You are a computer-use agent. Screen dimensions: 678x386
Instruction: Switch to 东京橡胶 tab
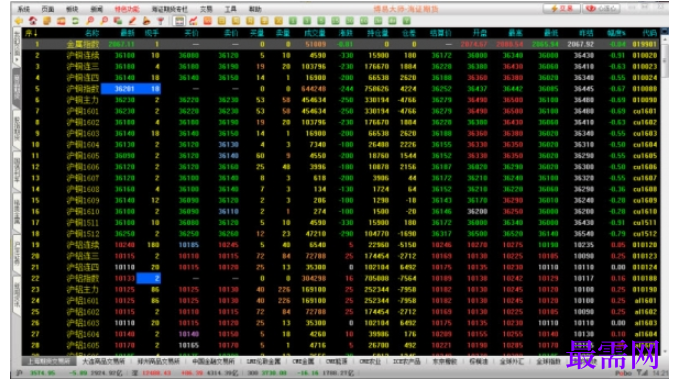point(445,361)
